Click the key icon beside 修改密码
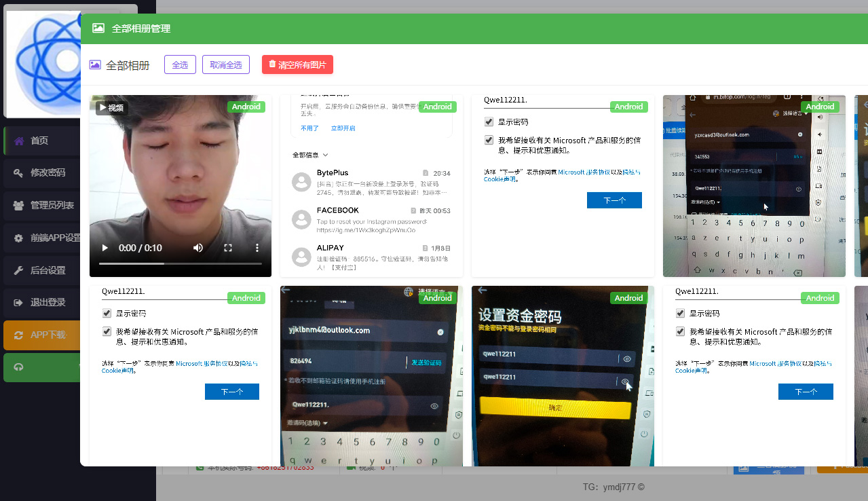This screenshot has height=501, width=868. (x=19, y=172)
